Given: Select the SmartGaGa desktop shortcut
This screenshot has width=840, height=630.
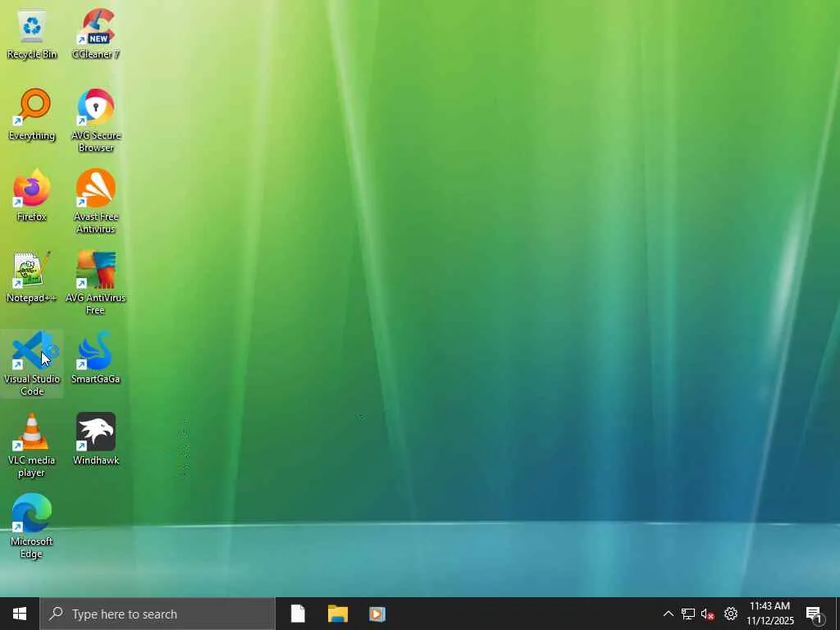Looking at the screenshot, I should [x=96, y=358].
